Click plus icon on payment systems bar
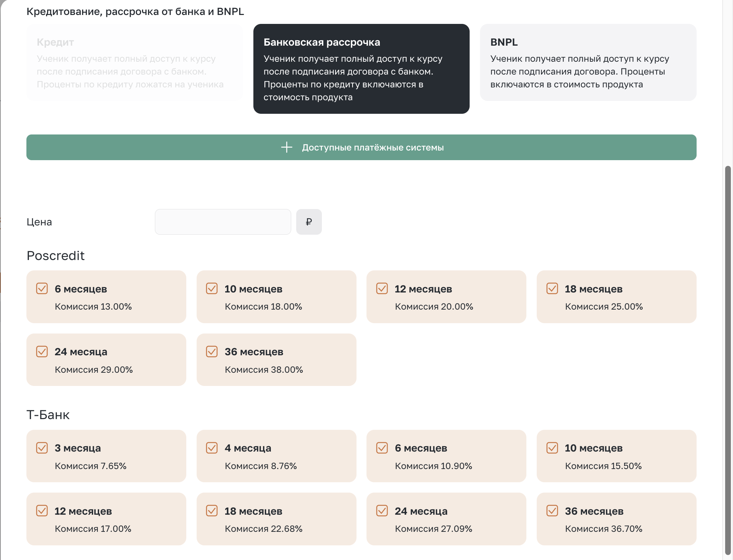The height and width of the screenshot is (560, 733). point(287,147)
